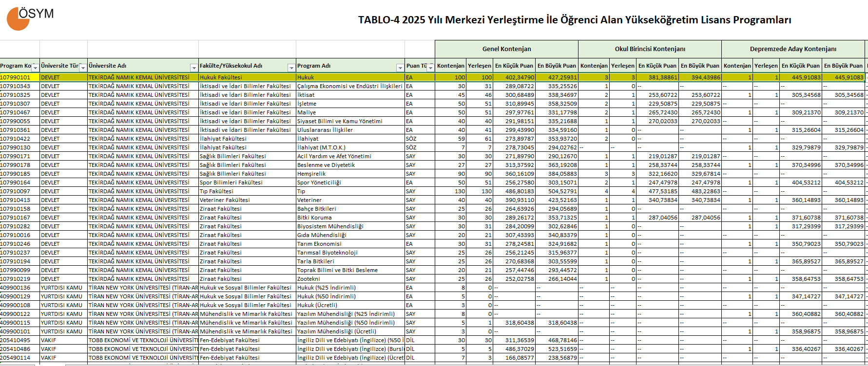Select the Siyaset Bilimi ve Kamu Yönetimi cell
The height and width of the screenshot is (366, 868).
point(350,121)
